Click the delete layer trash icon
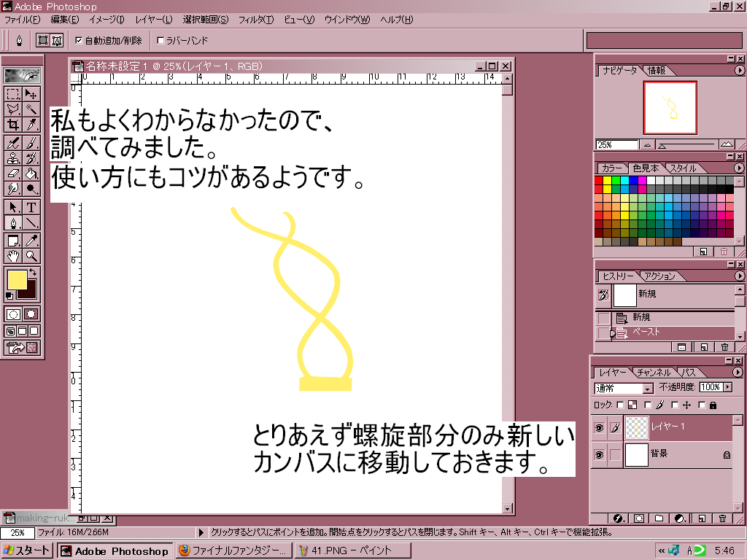The height and width of the screenshot is (560, 747). click(x=722, y=518)
